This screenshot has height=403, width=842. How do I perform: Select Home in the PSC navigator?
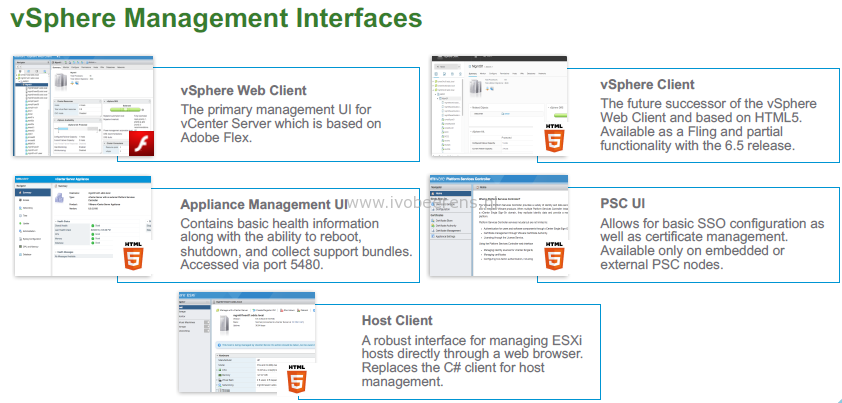tap(451, 193)
